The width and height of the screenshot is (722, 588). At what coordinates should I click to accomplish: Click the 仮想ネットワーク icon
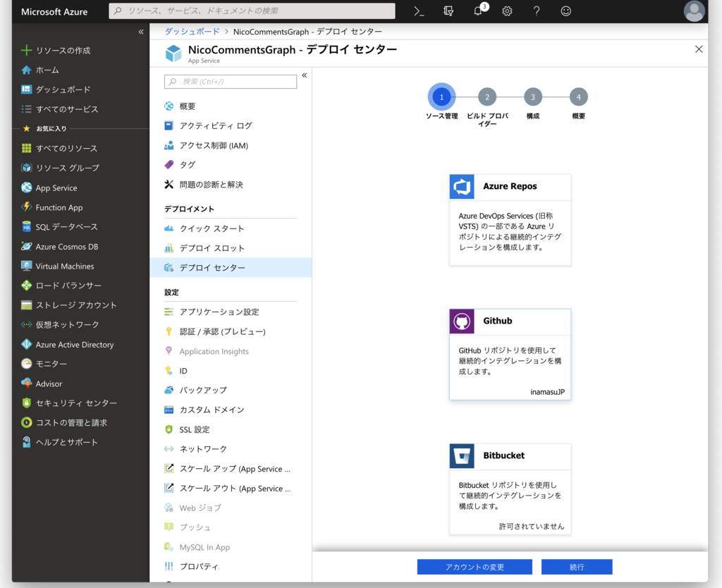(27, 324)
